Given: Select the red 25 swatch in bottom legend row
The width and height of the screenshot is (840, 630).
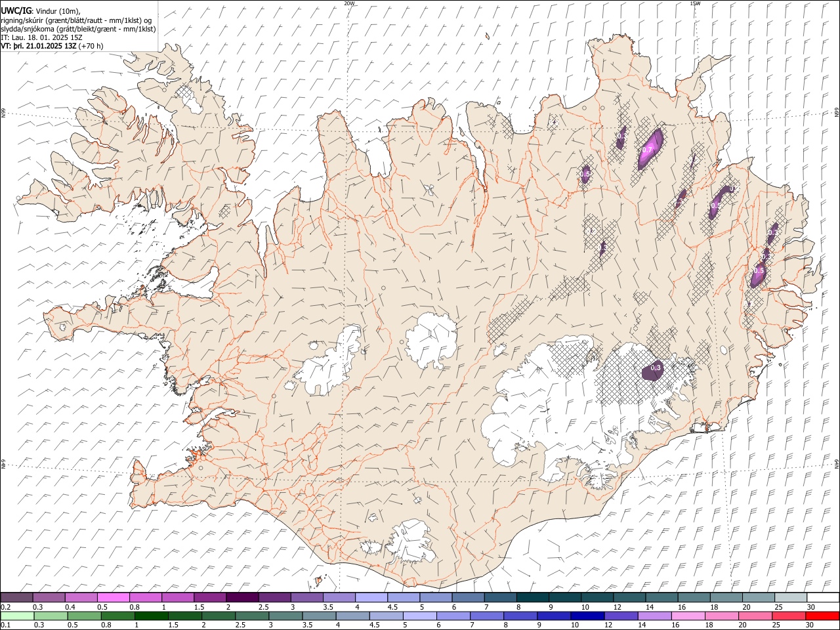Looking at the screenshot, I should 788,616.
